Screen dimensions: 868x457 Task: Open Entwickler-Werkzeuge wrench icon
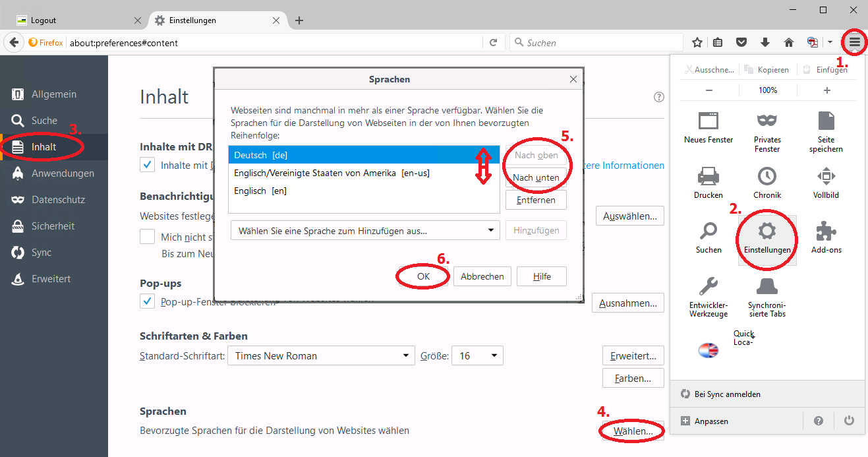pyautogui.click(x=709, y=287)
